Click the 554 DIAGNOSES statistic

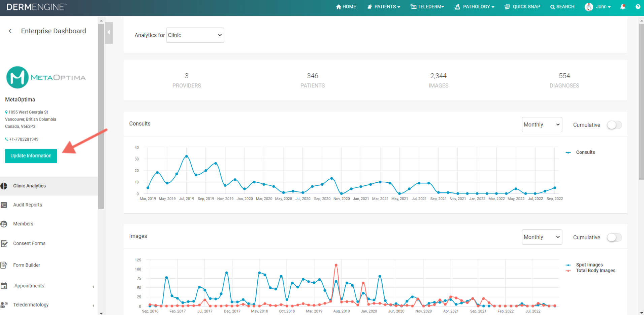point(564,80)
